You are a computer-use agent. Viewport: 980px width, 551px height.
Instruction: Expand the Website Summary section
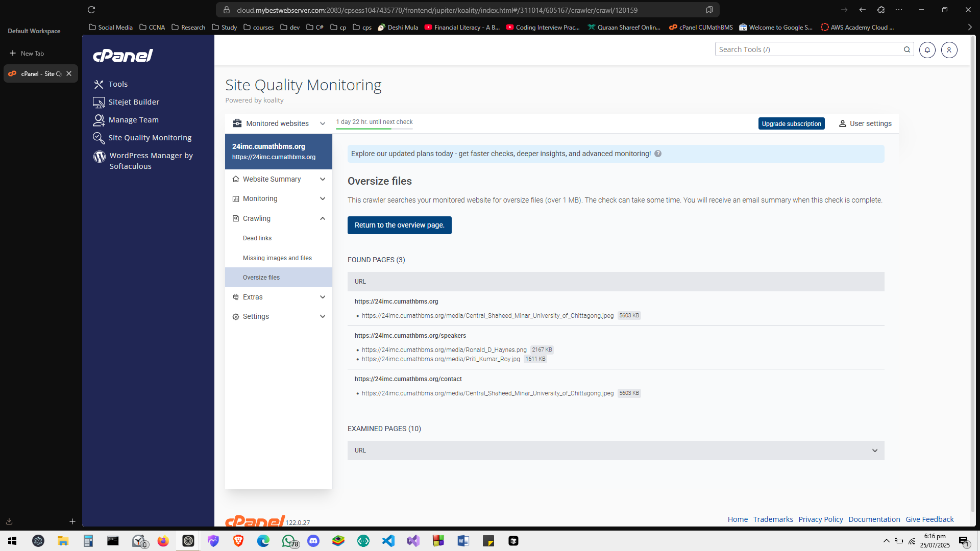[279, 179]
